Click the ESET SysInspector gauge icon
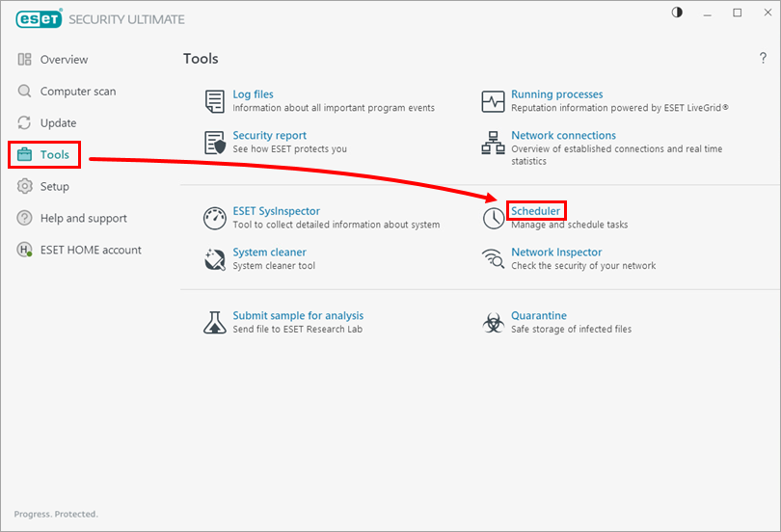This screenshot has height=532, width=781. (214, 218)
